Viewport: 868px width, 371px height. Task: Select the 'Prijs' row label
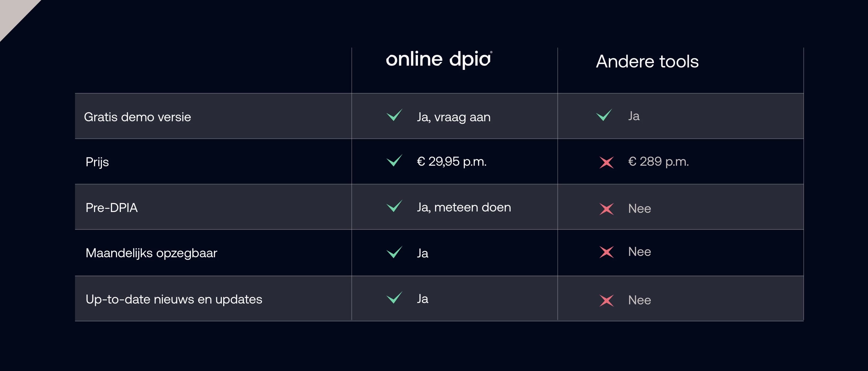point(97,162)
